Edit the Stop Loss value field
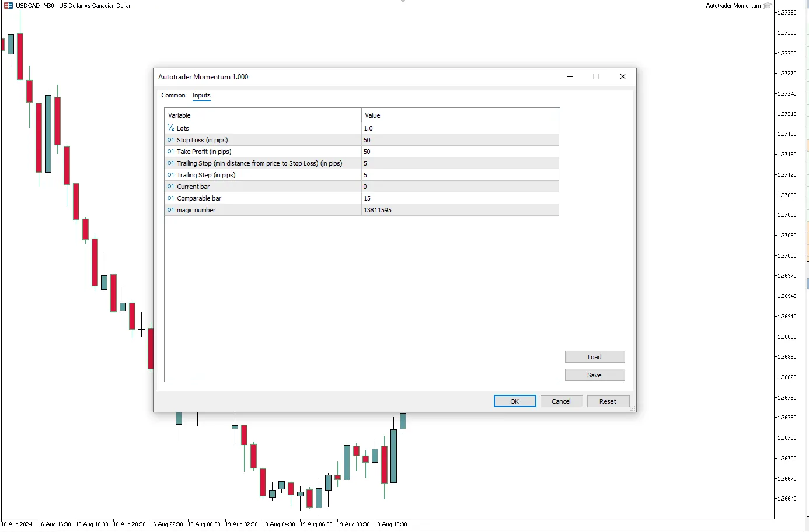 point(461,140)
